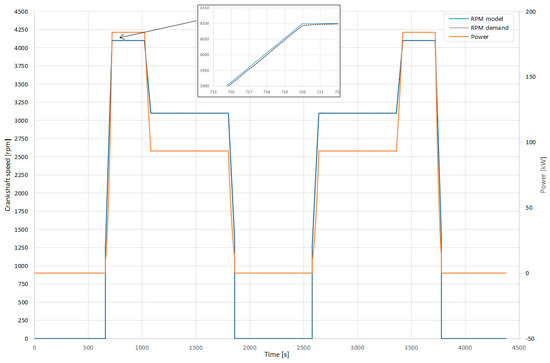The height and width of the screenshot is (363, 550).
Task: Select the -50 label on the Power axis
Action: coord(530,339)
